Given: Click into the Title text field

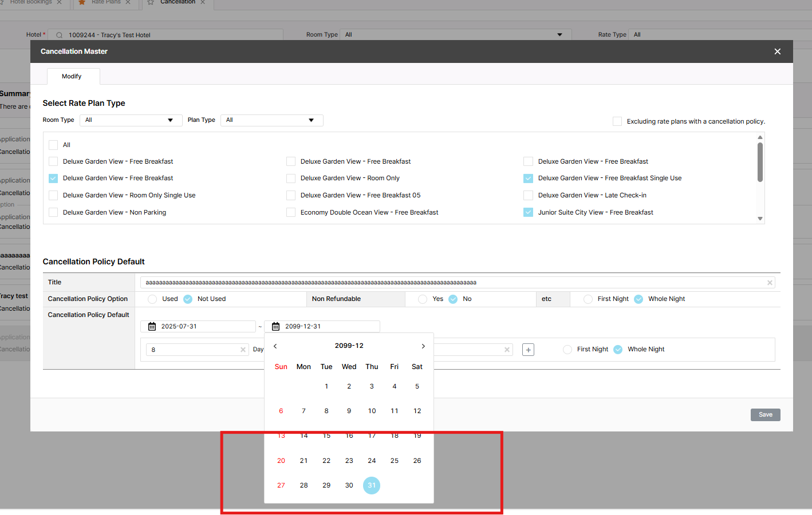Looking at the screenshot, I should [458, 283].
